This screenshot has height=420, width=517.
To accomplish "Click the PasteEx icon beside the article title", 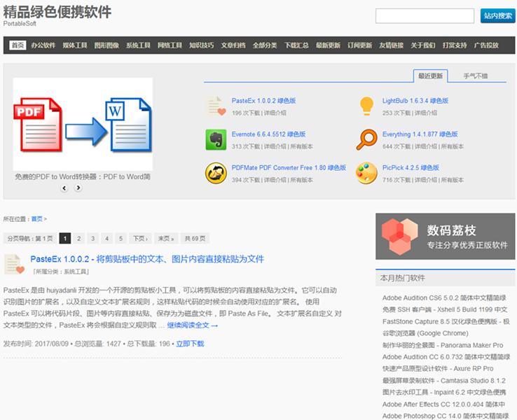I will (15, 264).
